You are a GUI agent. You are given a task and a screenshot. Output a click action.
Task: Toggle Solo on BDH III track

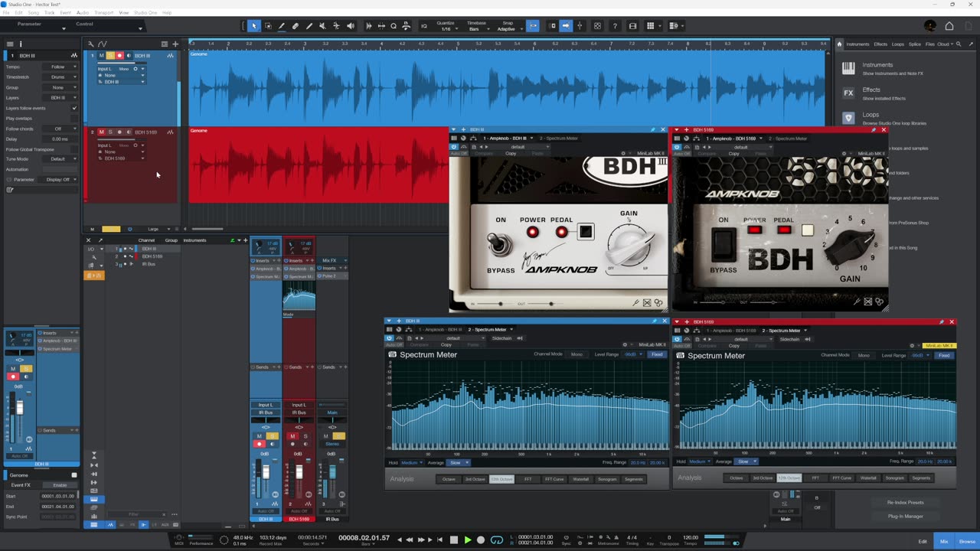pyautogui.click(x=110, y=56)
